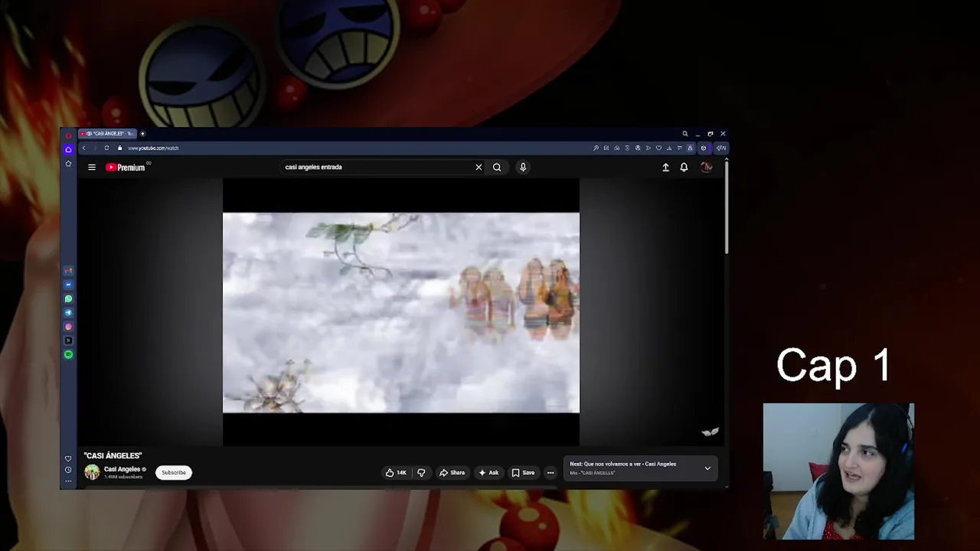The height and width of the screenshot is (551, 980).
Task: Open the Casi Angeles channel avatar
Action: click(92, 472)
